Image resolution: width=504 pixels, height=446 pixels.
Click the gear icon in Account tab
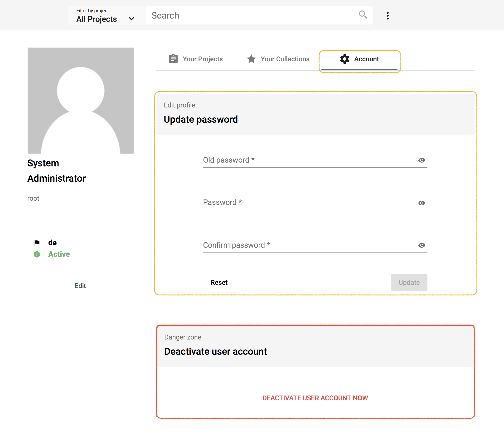click(344, 59)
